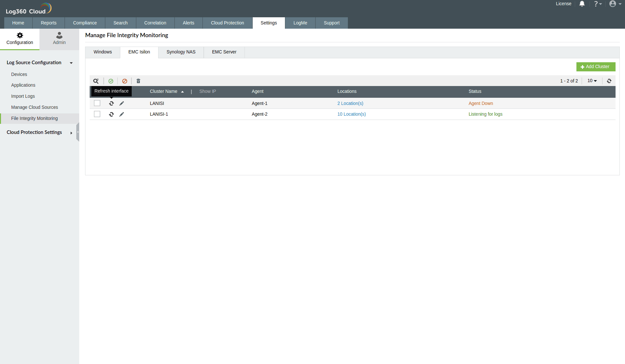The image size is (625, 364).
Task: Open the Correlation menu item
Action: (155, 23)
